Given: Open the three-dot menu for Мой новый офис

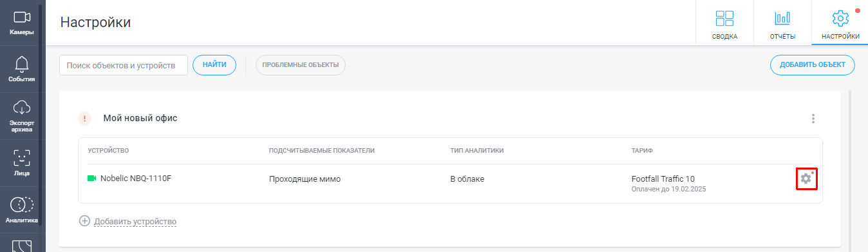Looking at the screenshot, I should point(813,119).
